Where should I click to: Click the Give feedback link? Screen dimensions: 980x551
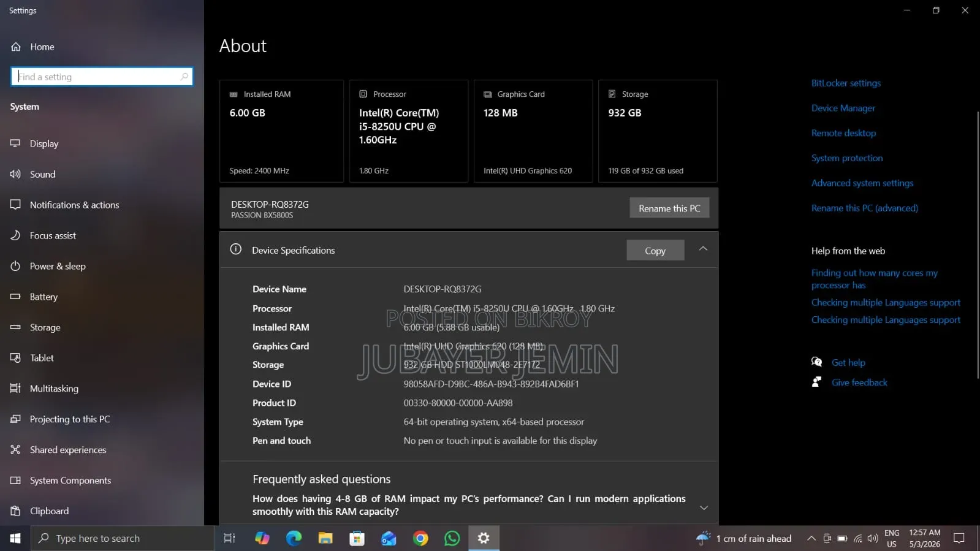(859, 382)
